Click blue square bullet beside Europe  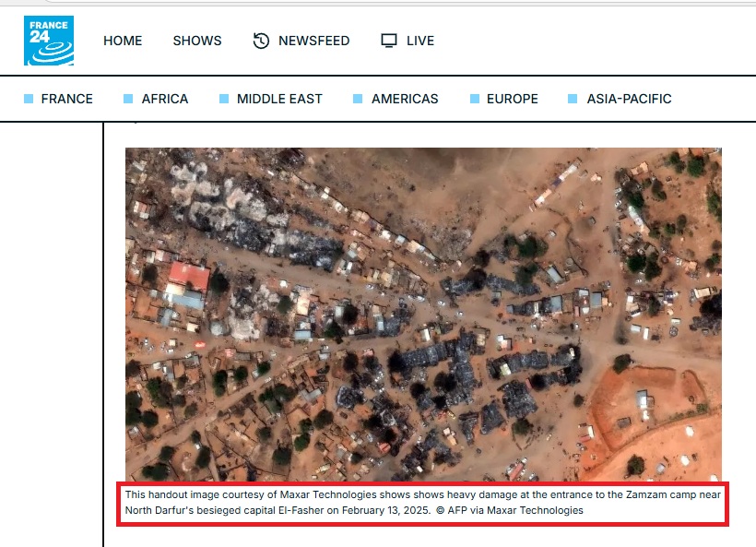click(x=475, y=99)
